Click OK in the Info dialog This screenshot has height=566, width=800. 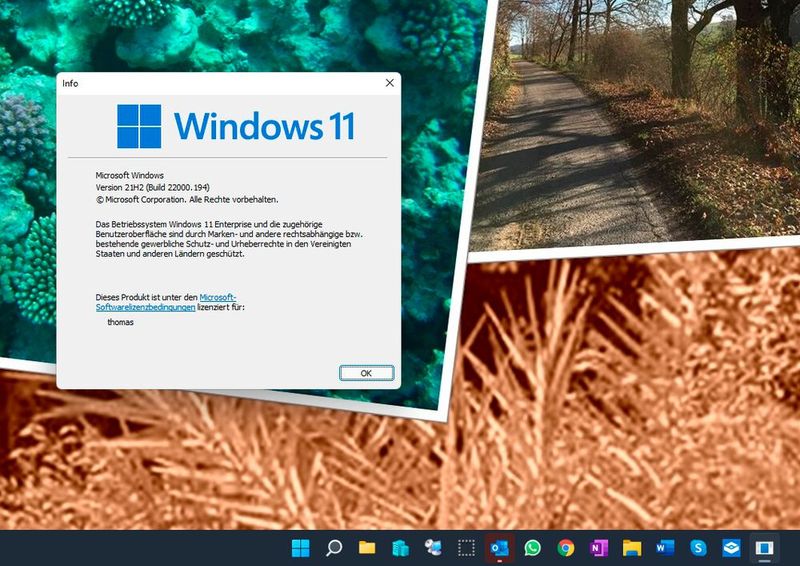366,373
